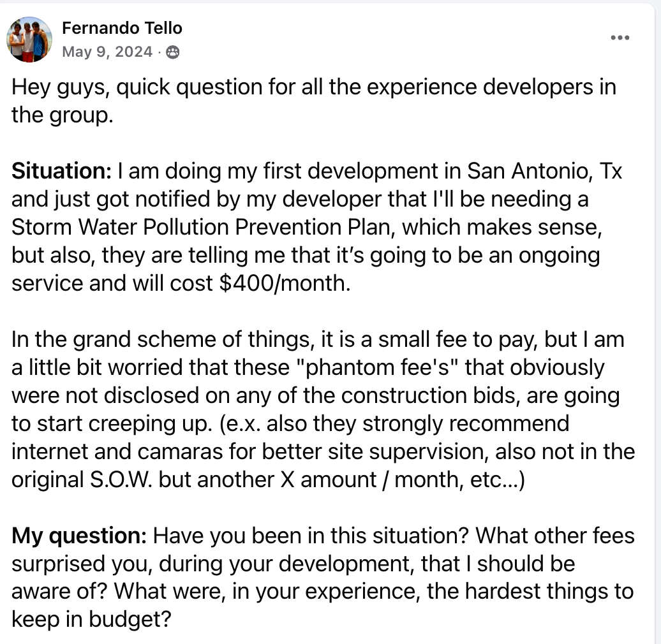Click the '$400/month' text
This screenshot has height=644, width=661.
click(285, 283)
